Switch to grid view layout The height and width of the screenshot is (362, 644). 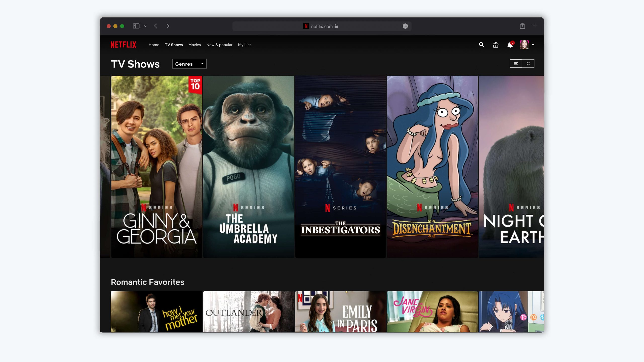point(528,64)
